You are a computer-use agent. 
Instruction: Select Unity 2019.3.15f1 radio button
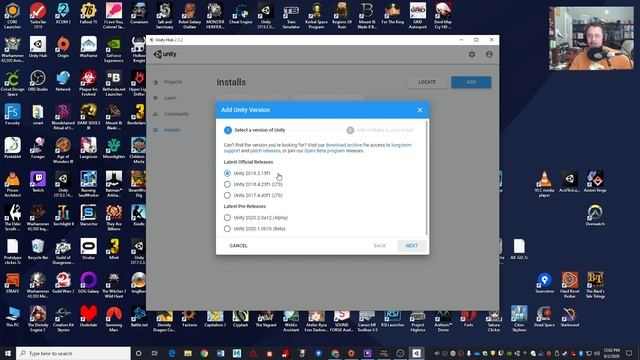(227, 173)
